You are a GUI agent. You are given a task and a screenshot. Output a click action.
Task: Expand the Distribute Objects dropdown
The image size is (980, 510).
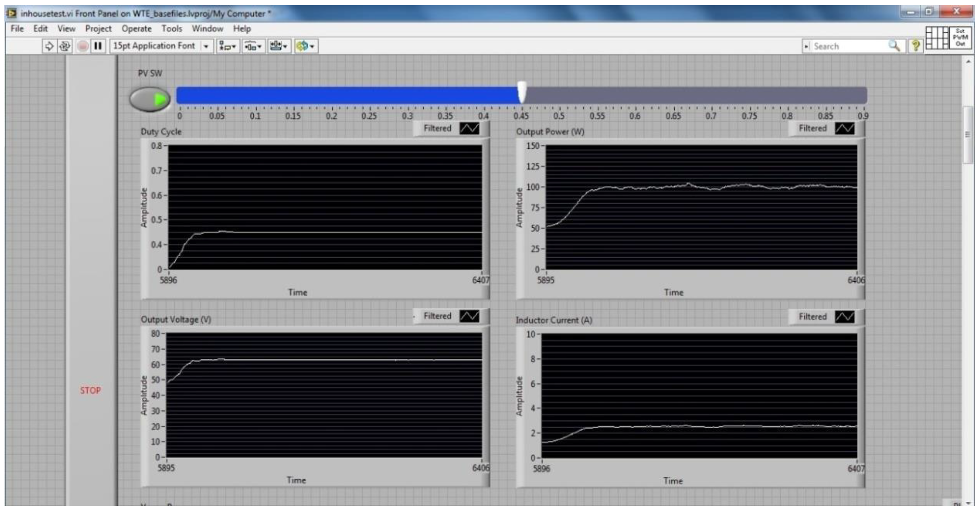pyautogui.click(x=254, y=46)
